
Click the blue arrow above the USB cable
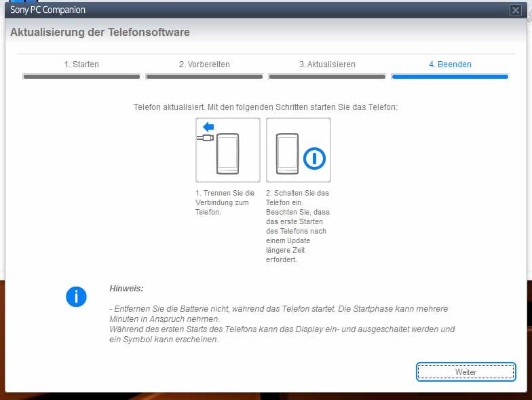208,127
